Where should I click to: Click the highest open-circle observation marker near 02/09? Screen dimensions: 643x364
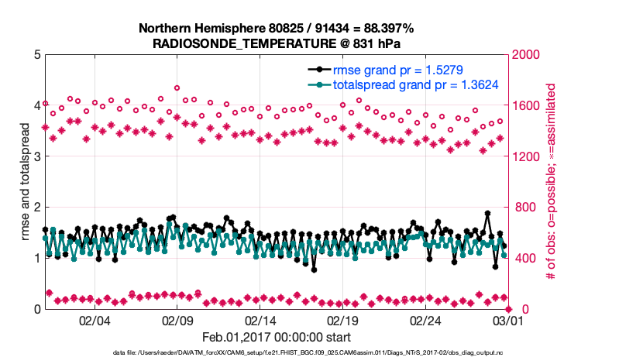coord(177,88)
